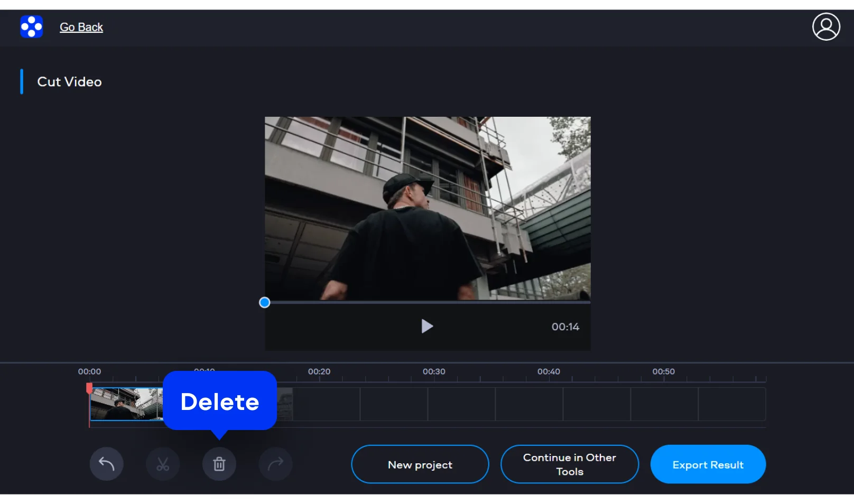Click Continue in Other Tools button

click(x=569, y=464)
